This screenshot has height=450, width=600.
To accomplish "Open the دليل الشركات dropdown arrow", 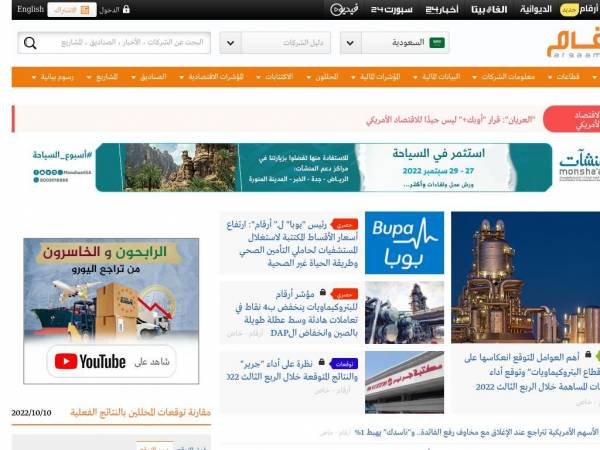I will pos(230,43).
